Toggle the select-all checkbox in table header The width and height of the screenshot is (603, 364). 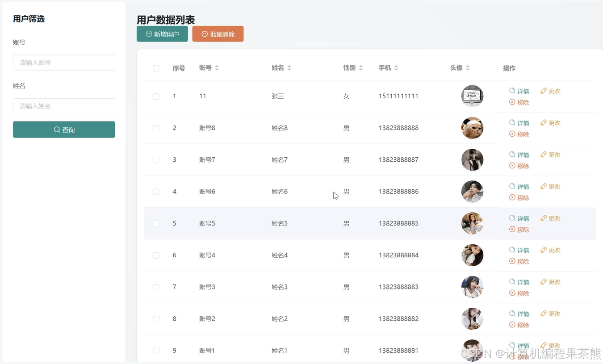(156, 68)
